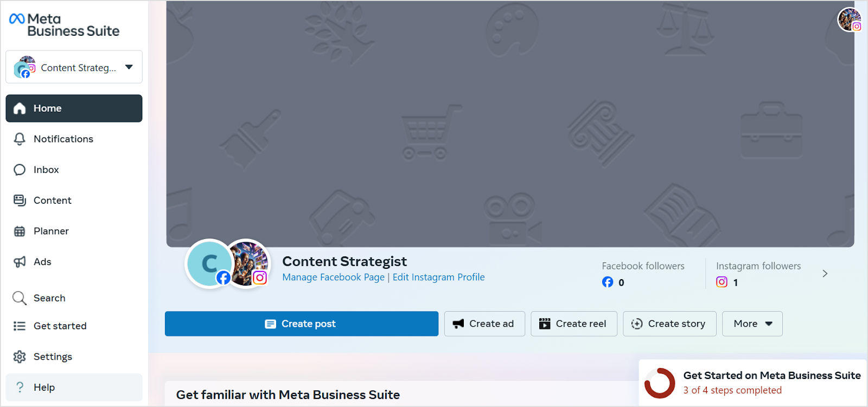This screenshot has height=407, width=868.
Task: Click the Create ad button
Action: tap(484, 324)
